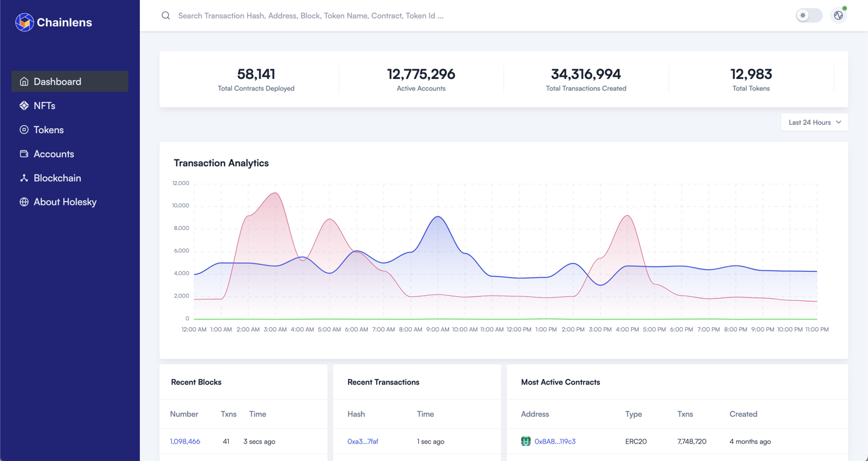Click the About Holesky globe icon
868x461 pixels.
point(24,202)
